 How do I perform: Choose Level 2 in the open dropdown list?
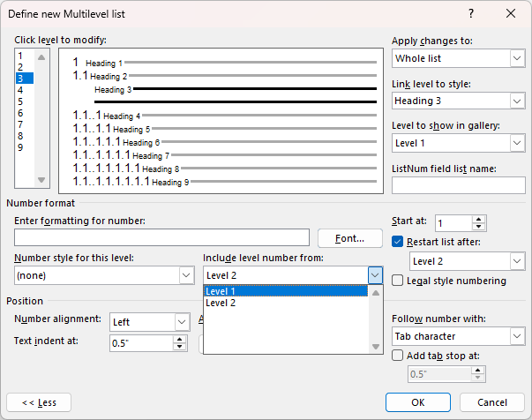[286, 303]
